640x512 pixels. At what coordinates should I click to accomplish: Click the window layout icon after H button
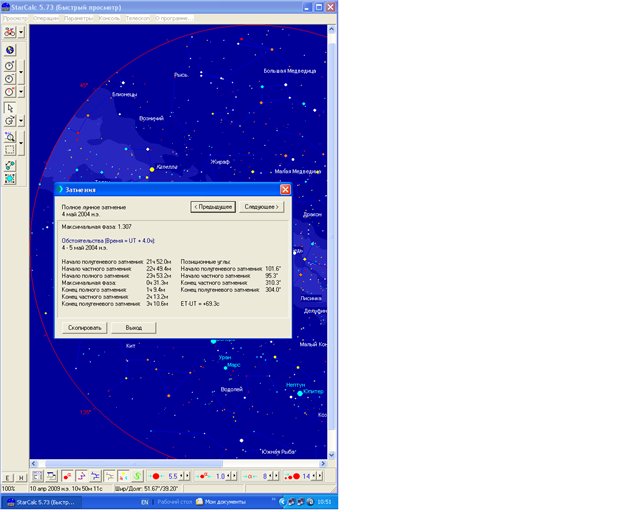[37, 476]
